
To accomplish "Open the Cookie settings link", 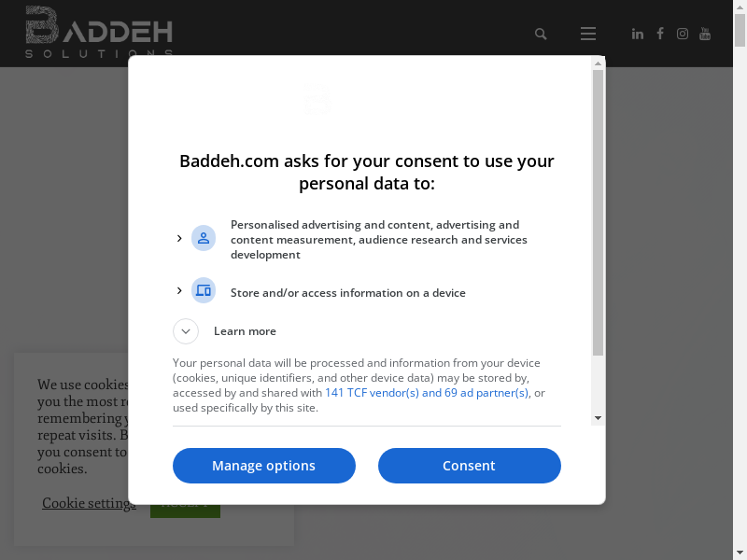I will click(x=89, y=503).
